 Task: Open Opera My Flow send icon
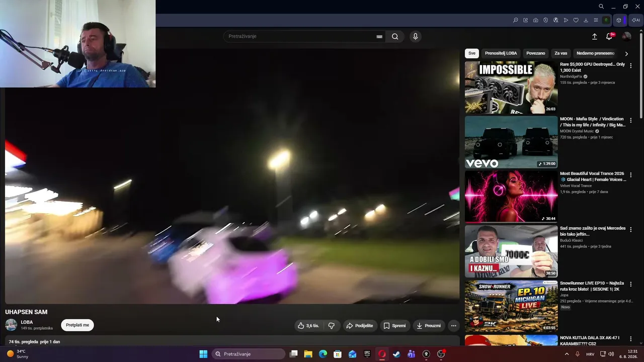pos(566,20)
